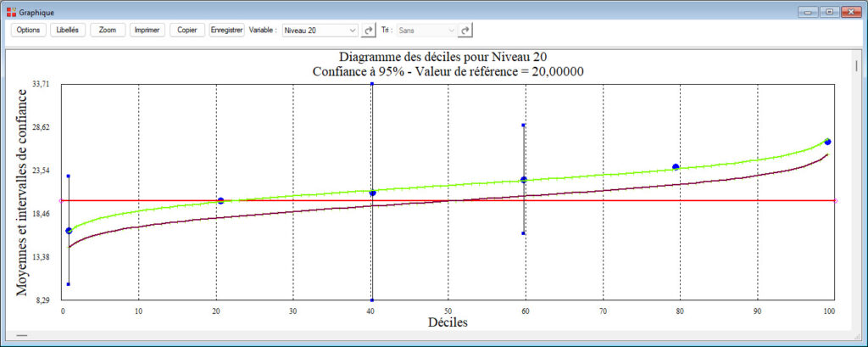The width and height of the screenshot is (868, 347).
Task: Click the blue data point at decile 20
Action: tap(221, 200)
